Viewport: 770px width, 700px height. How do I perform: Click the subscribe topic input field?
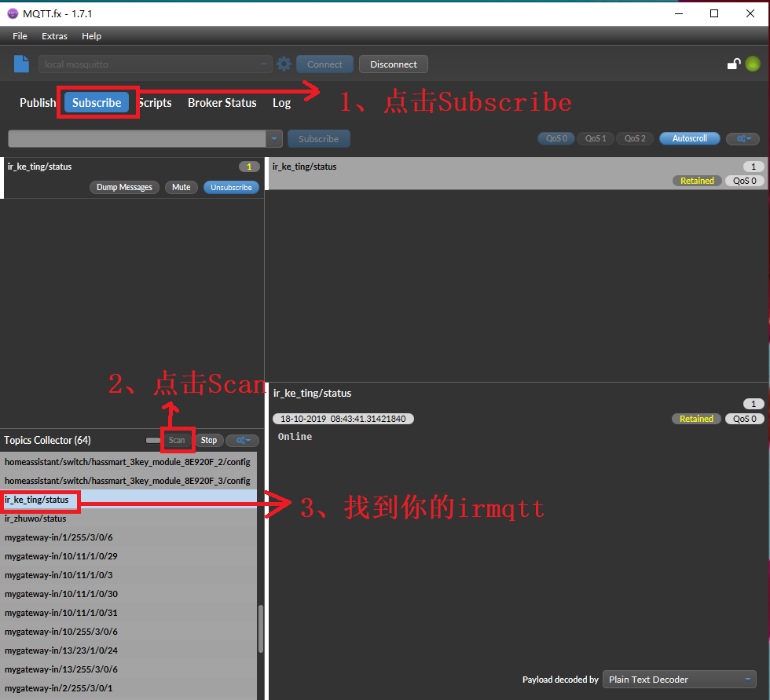[x=137, y=139]
